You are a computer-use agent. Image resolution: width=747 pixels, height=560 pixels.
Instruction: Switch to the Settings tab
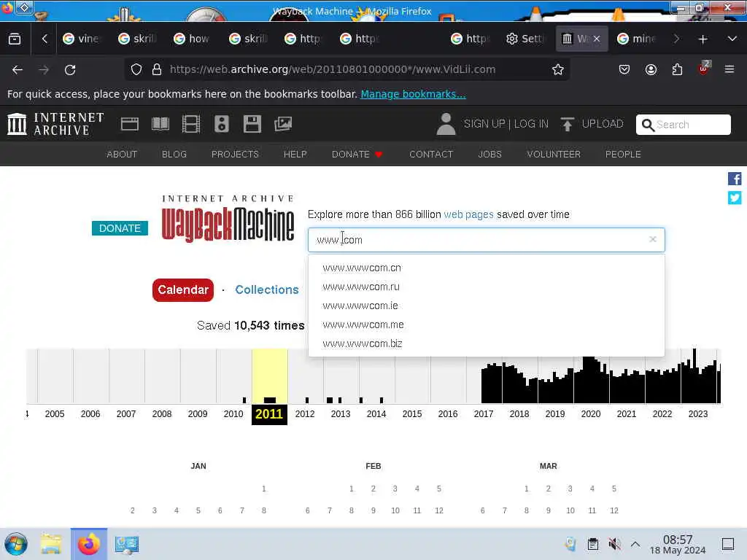click(x=525, y=39)
